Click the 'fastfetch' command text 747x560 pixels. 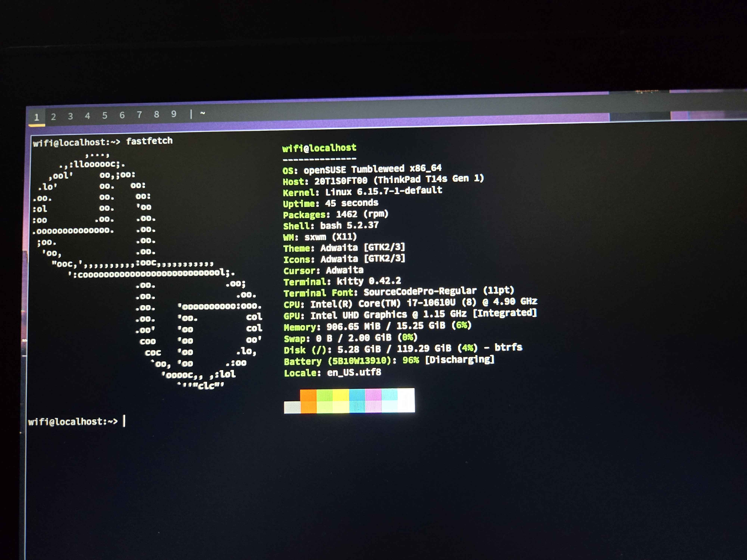pos(149,141)
